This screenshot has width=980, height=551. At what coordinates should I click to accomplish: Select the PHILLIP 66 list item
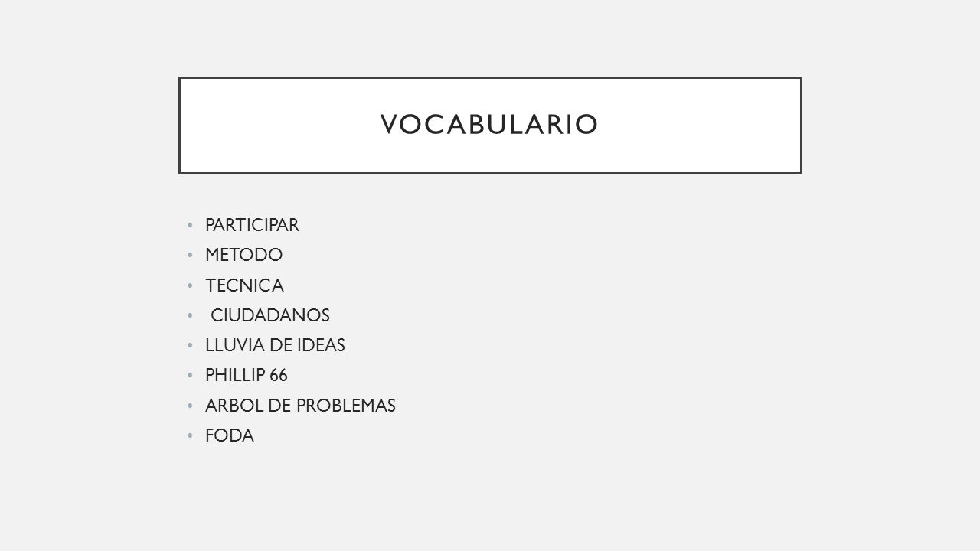click(x=247, y=376)
